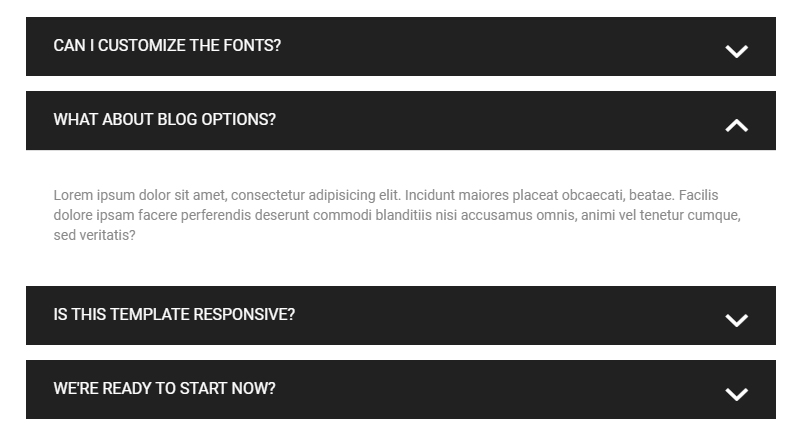Select the CAN I CUSTOMIZE THE FONTS? title text
800x438 pixels.
[167, 45]
